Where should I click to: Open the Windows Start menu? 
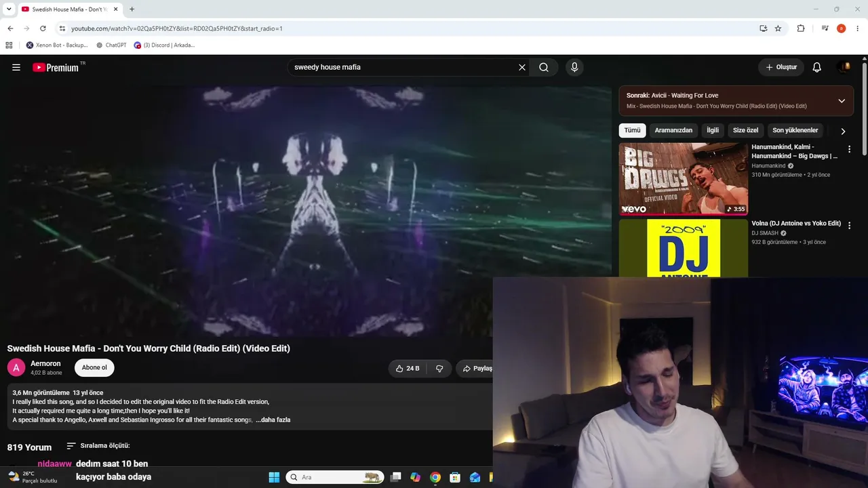pyautogui.click(x=274, y=477)
